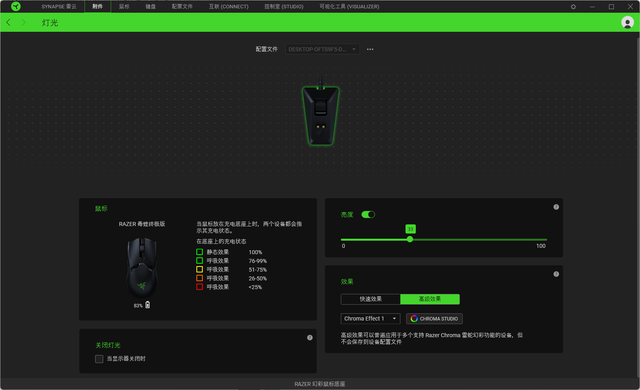Click the 灯光 page title
This screenshot has height=390, width=640.
tap(50, 23)
